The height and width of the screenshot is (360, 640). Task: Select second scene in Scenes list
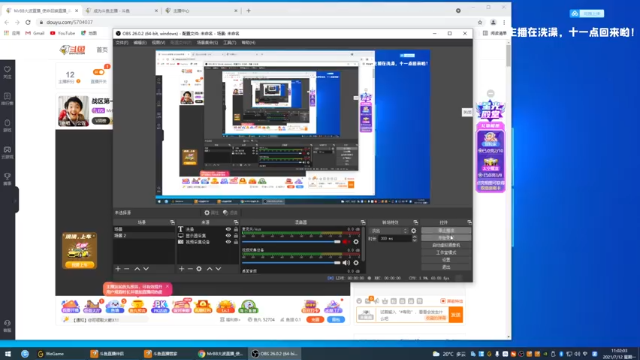[x=144, y=236]
